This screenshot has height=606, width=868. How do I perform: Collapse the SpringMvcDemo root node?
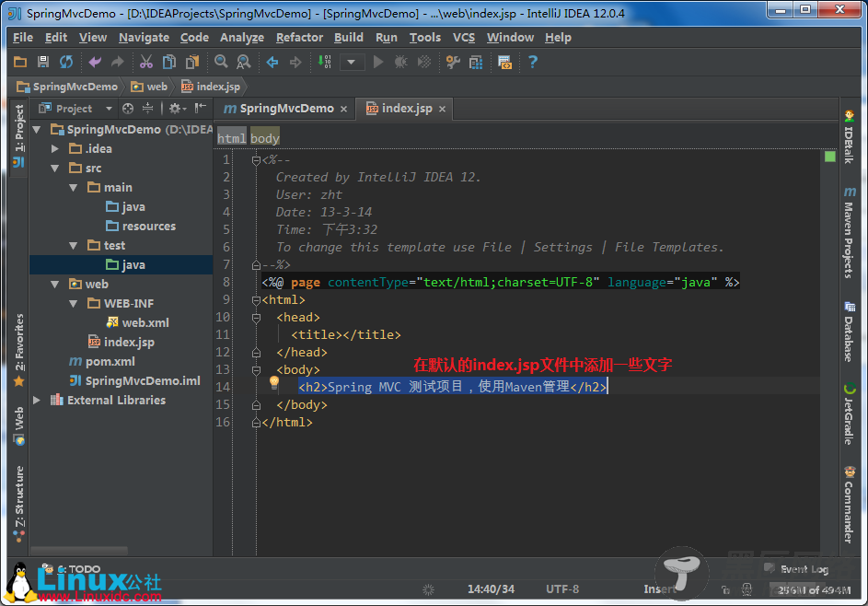pos(37,130)
